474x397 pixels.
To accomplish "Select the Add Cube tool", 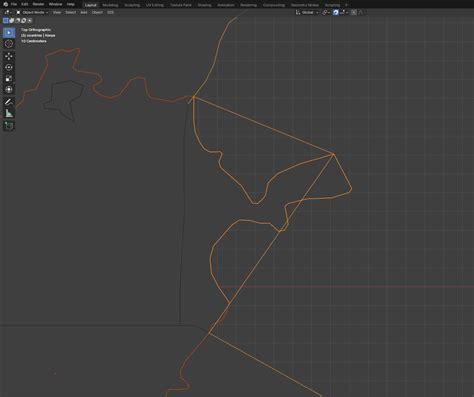I will 9,126.
